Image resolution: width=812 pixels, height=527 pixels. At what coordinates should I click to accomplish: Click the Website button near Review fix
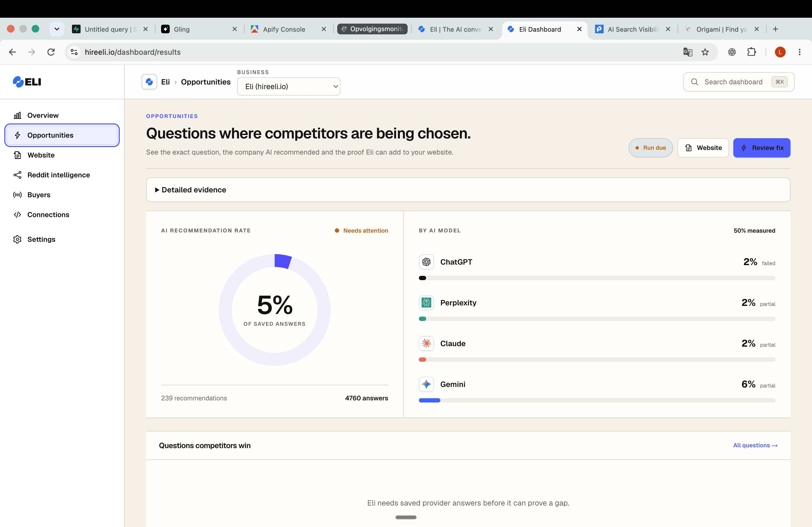[703, 148]
